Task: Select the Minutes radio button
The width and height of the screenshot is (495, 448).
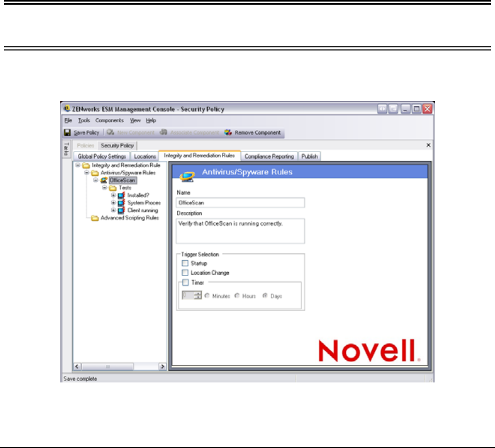Action: [207, 296]
